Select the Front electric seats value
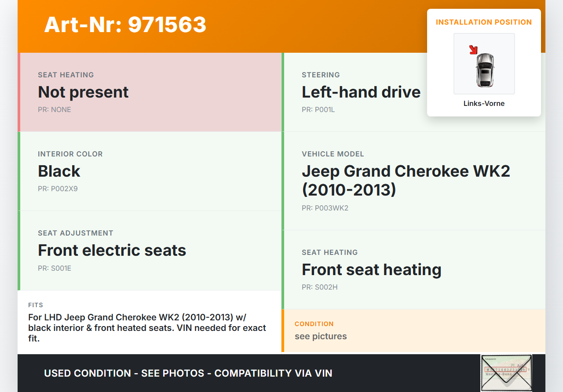 point(112,250)
